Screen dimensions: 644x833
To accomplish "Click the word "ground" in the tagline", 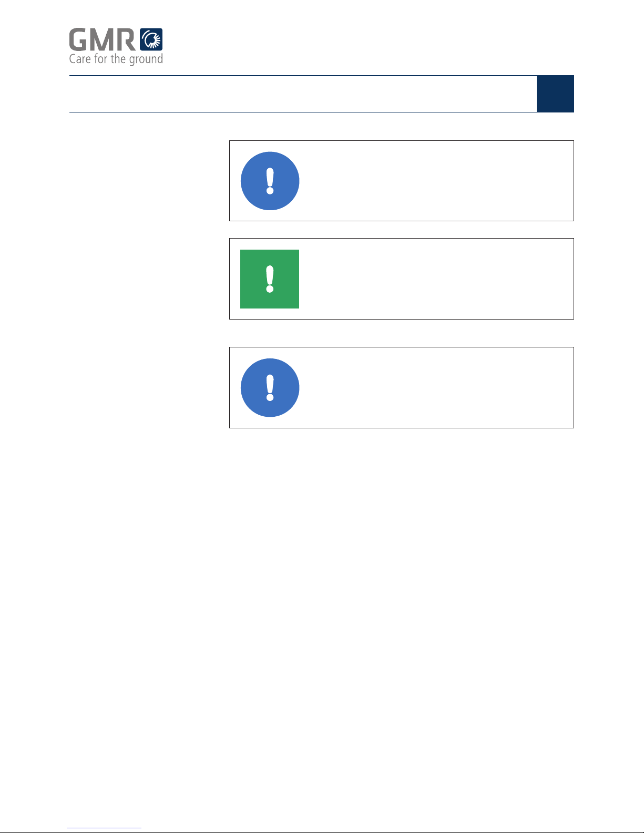I will coord(146,60).
